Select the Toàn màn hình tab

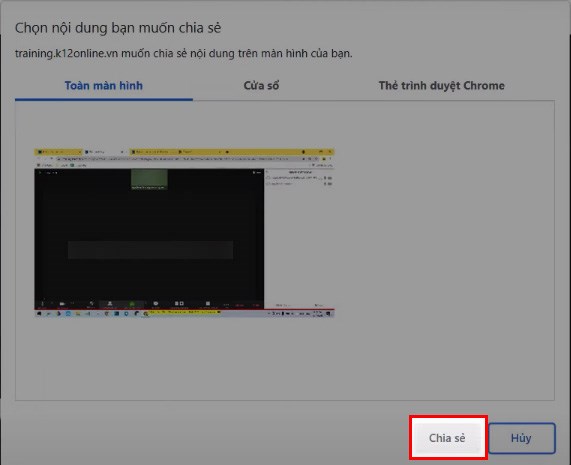[104, 86]
